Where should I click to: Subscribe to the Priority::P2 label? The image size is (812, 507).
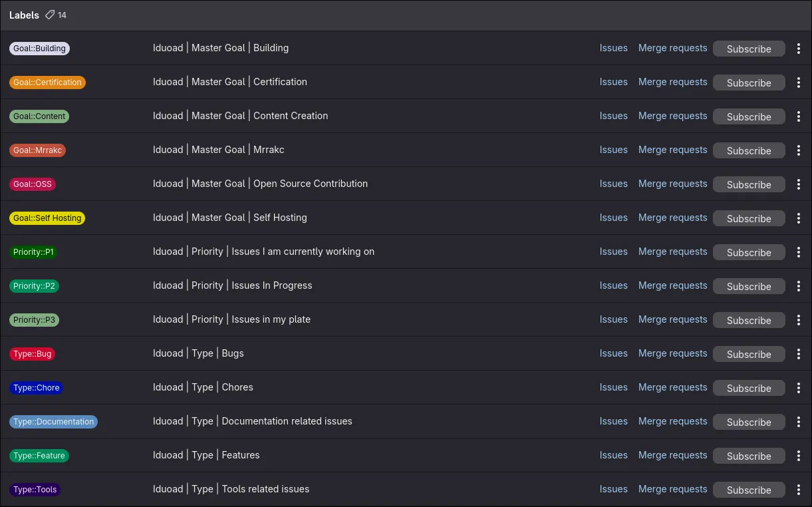coord(748,286)
